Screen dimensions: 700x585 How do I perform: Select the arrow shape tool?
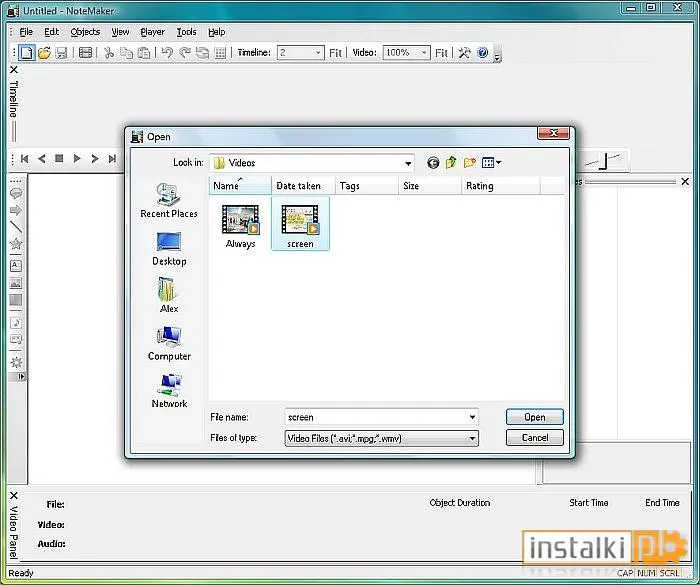(16, 210)
